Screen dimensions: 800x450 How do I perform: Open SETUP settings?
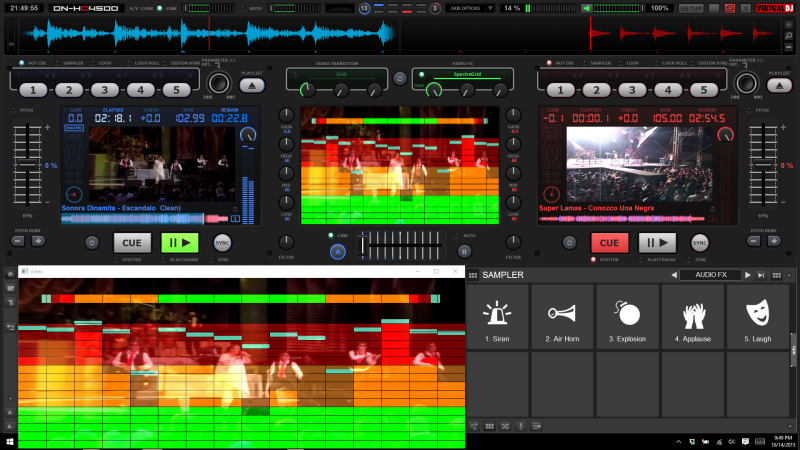[x=691, y=9]
